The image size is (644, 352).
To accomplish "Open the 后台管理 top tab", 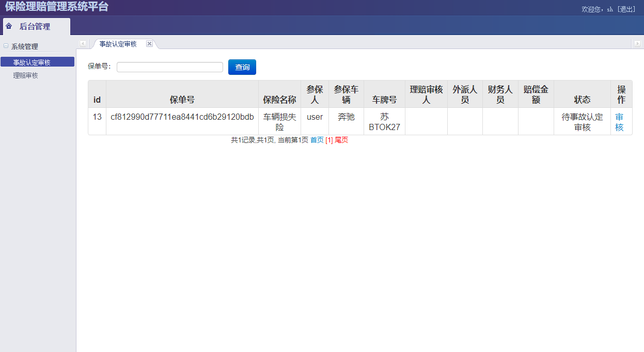I will coord(36,26).
